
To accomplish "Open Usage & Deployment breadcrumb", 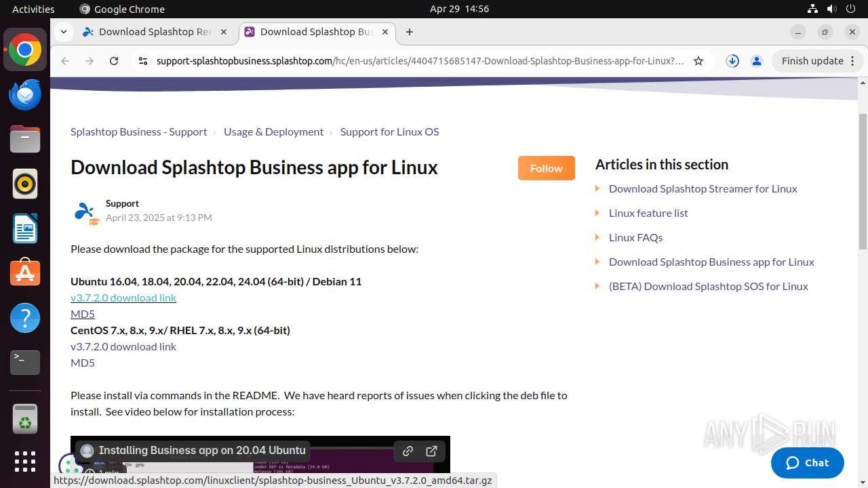I will (274, 131).
